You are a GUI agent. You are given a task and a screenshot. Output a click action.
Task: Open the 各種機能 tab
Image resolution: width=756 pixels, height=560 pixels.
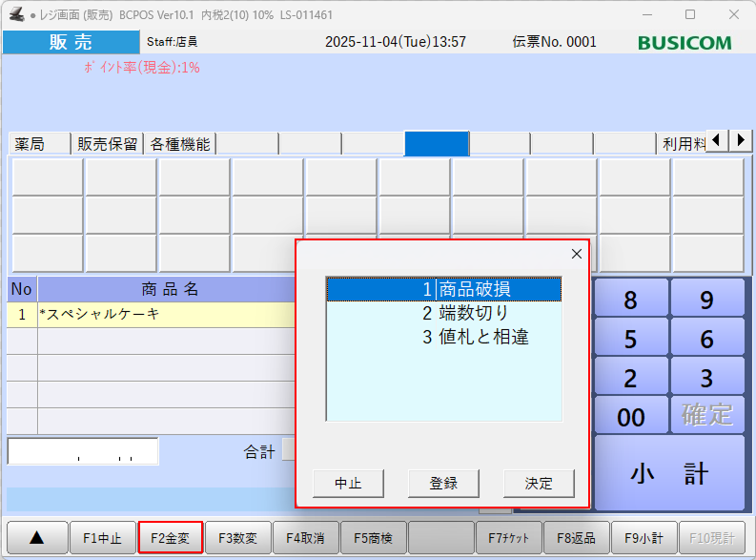click(x=179, y=144)
